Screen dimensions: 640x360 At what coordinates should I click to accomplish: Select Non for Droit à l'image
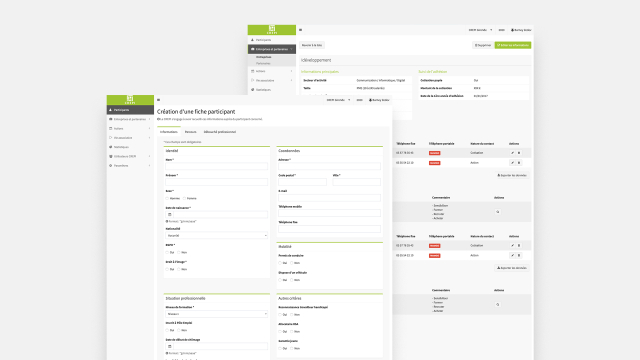pos(179,269)
